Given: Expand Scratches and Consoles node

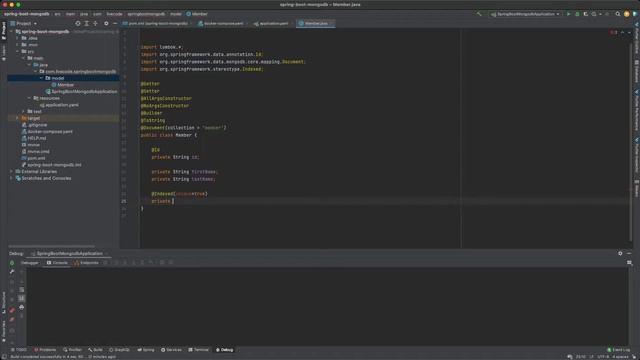Looking at the screenshot, I should click(x=11, y=178).
